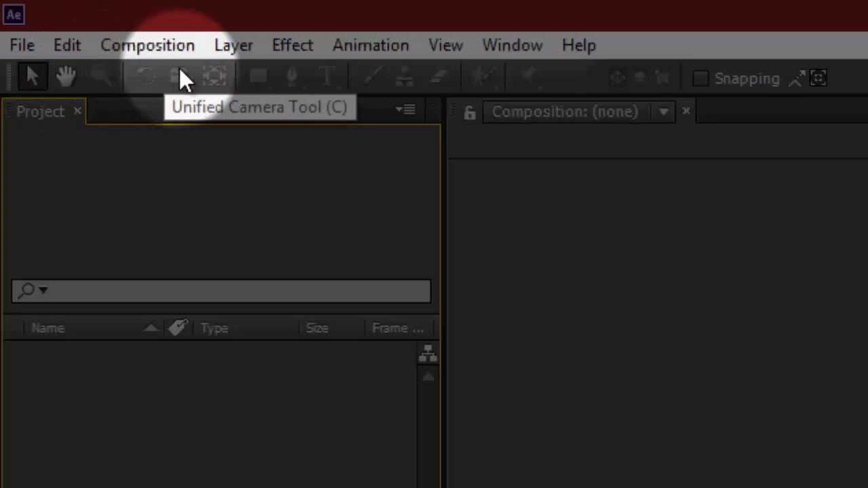
Task: Click the Snapping label text
Action: point(747,79)
